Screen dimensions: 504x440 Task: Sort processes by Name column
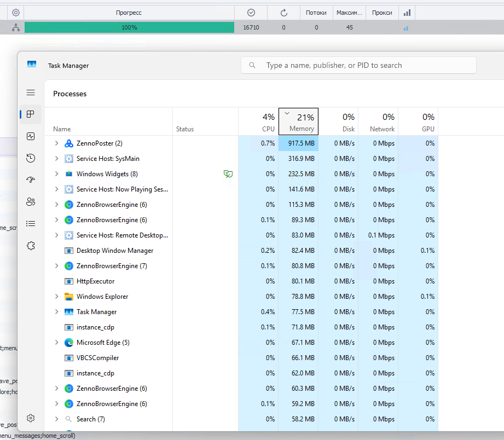[108, 121]
